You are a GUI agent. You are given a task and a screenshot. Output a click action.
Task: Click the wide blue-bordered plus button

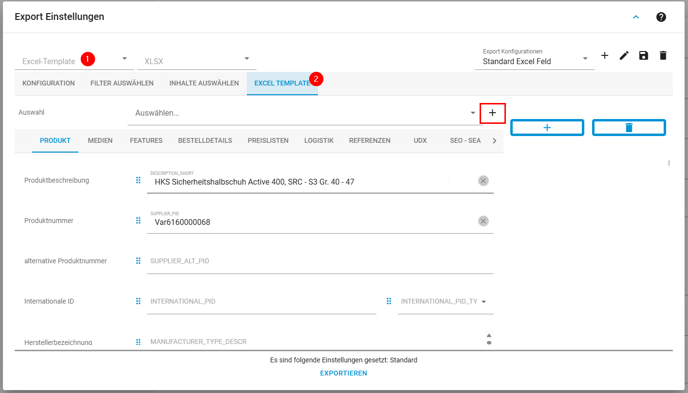coord(547,128)
